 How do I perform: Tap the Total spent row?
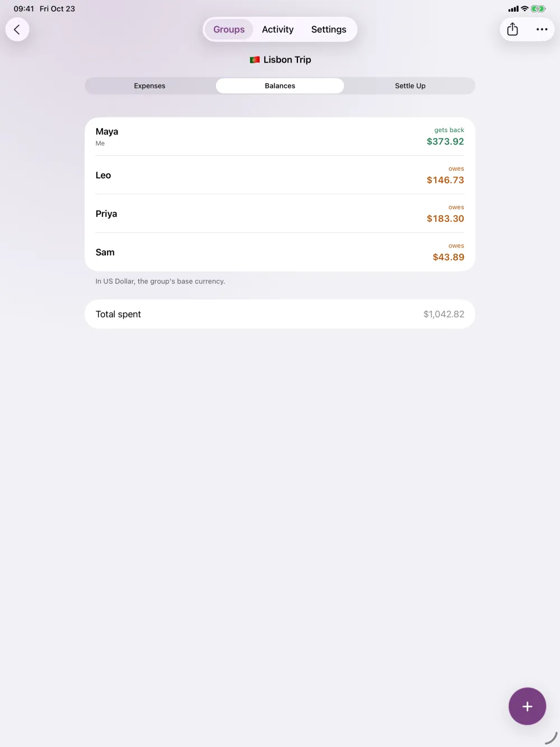coord(280,314)
